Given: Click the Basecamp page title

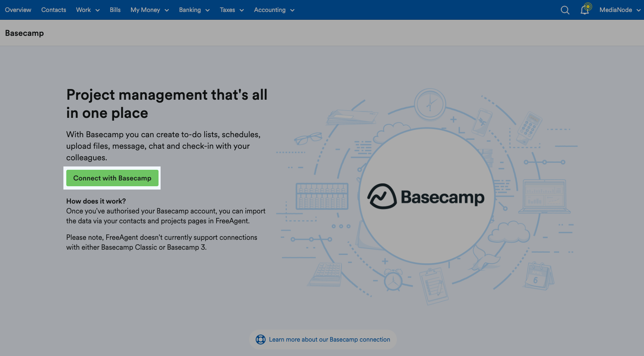Looking at the screenshot, I should pos(24,33).
